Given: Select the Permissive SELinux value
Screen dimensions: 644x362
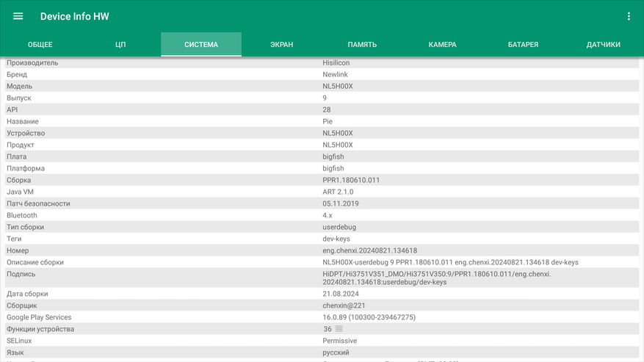Looking at the screenshot, I should [340, 341].
